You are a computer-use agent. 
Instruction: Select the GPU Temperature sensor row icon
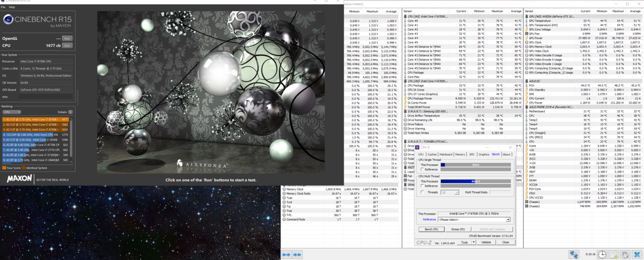click(527, 21)
